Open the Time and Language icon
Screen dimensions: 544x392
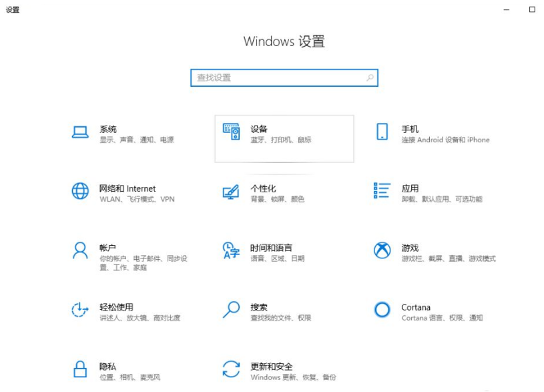231,251
